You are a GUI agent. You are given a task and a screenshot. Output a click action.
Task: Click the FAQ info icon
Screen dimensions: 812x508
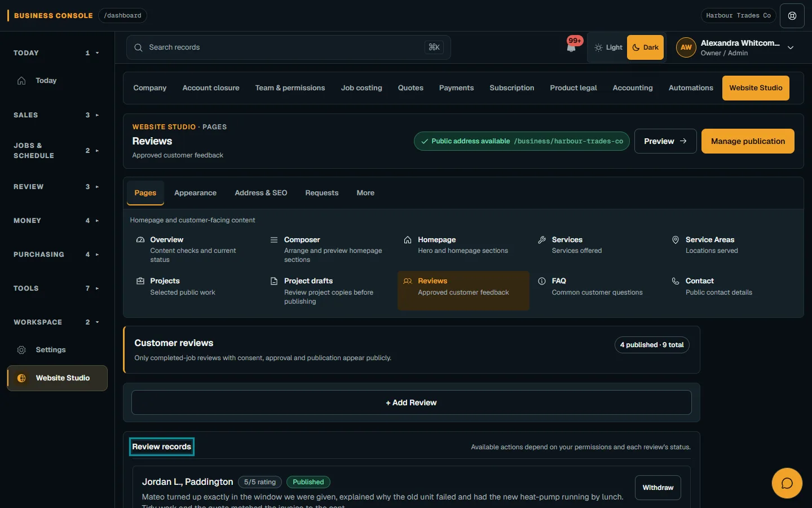pos(542,281)
